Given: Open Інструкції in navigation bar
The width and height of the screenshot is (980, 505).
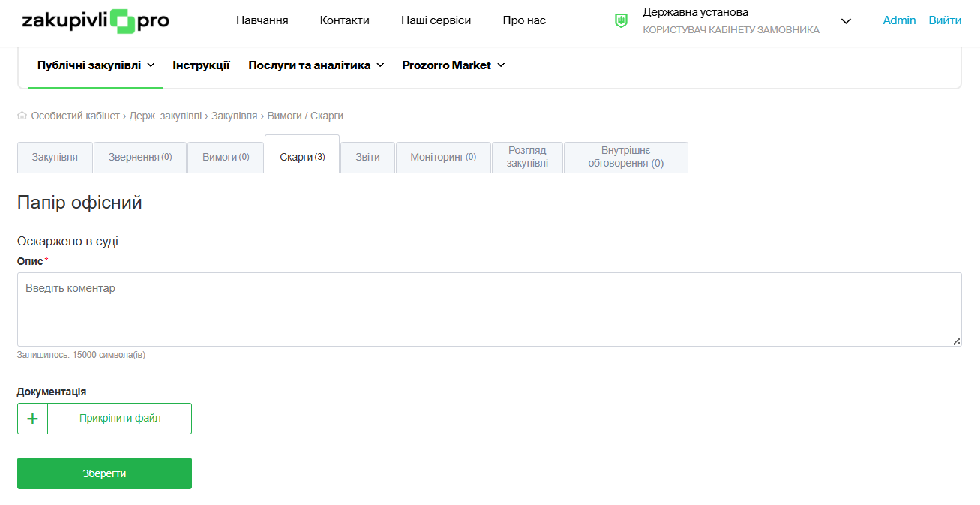Looking at the screenshot, I should tap(201, 65).
